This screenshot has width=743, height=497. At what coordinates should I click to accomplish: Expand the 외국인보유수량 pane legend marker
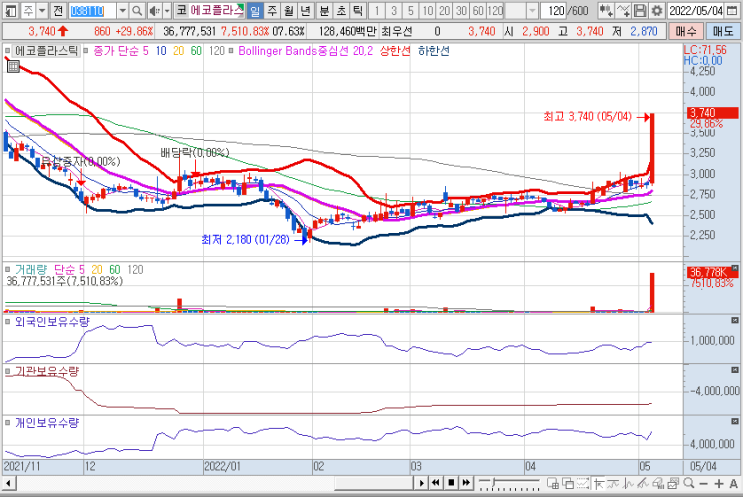click(x=8, y=322)
